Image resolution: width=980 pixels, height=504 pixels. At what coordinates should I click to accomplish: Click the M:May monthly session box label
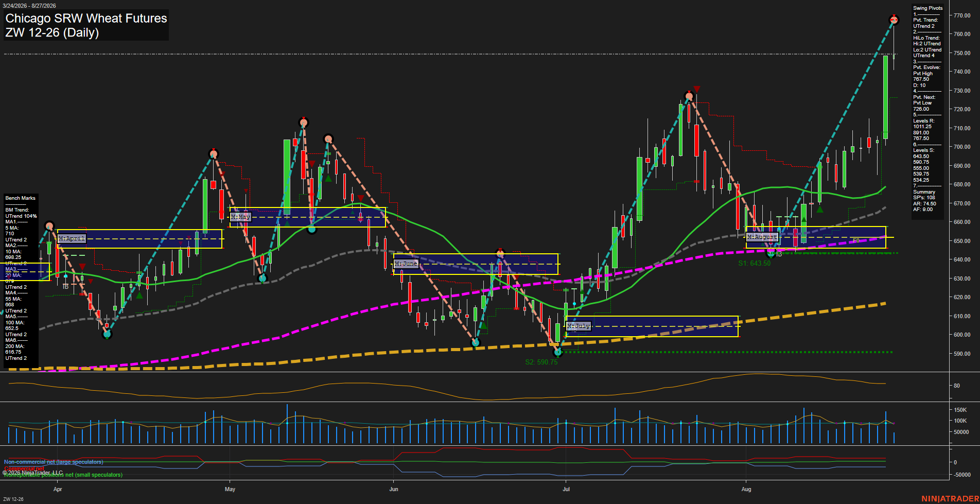click(x=240, y=217)
